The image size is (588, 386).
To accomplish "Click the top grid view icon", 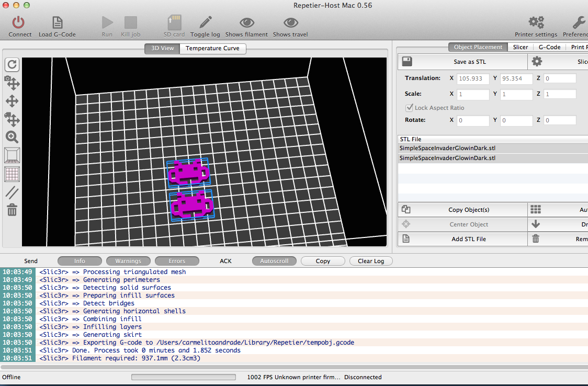I will coord(12,174).
